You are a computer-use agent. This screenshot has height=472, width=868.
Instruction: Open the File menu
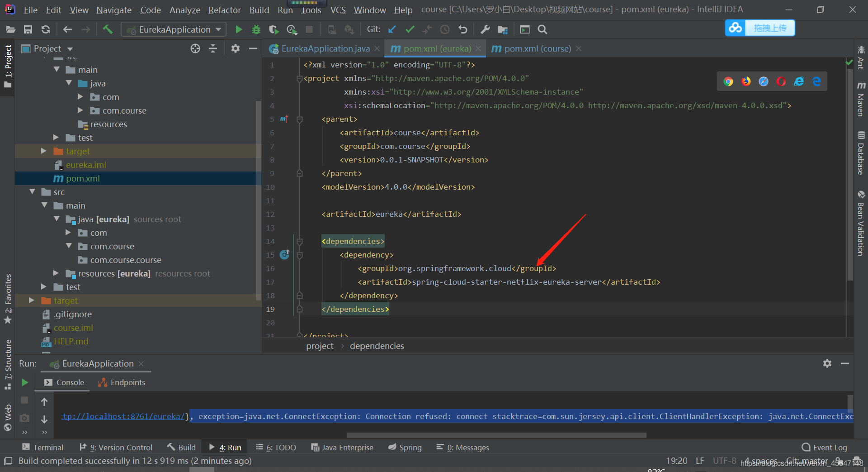click(x=30, y=10)
